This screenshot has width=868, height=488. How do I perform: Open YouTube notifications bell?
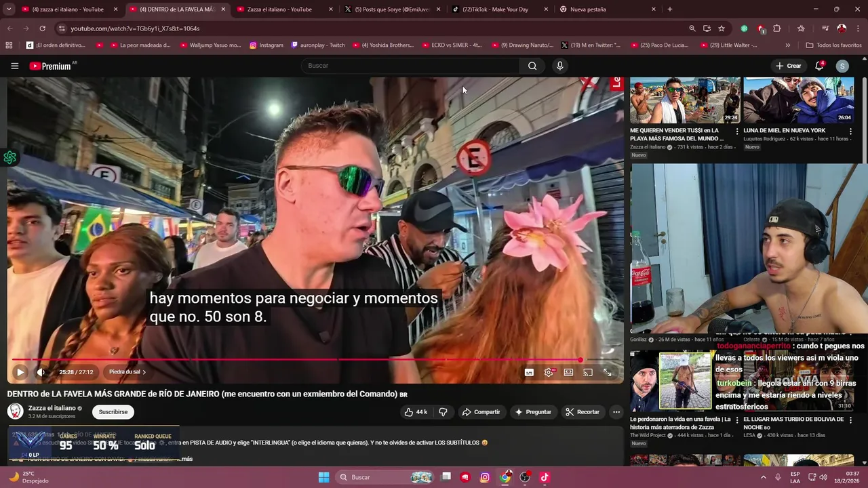tap(819, 66)
